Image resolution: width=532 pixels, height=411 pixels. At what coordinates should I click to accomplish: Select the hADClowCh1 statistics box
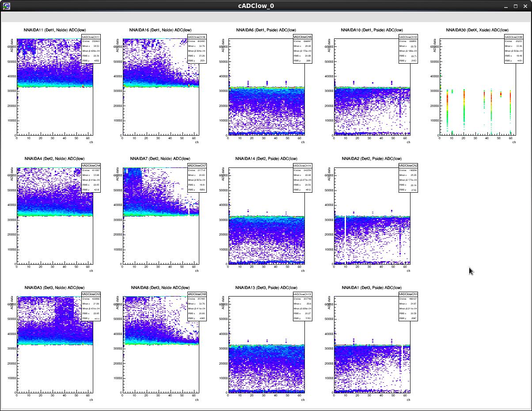tap(408, 306)
